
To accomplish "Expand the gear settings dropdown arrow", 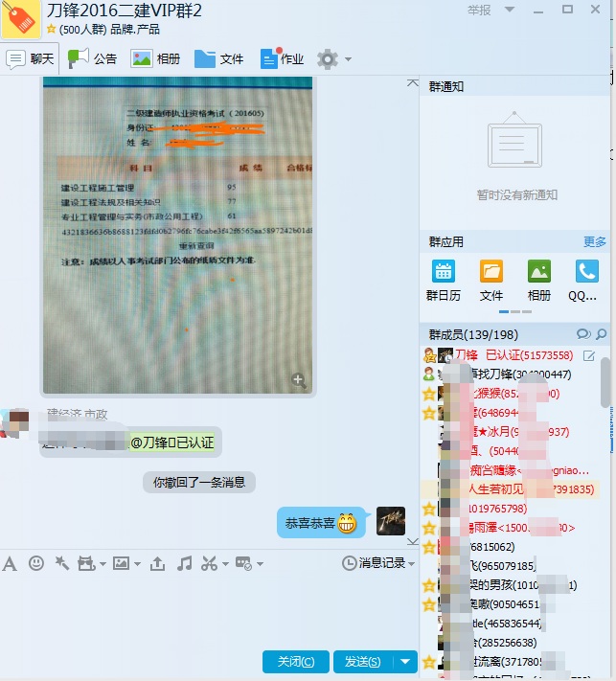I will [x=348, y=59].
